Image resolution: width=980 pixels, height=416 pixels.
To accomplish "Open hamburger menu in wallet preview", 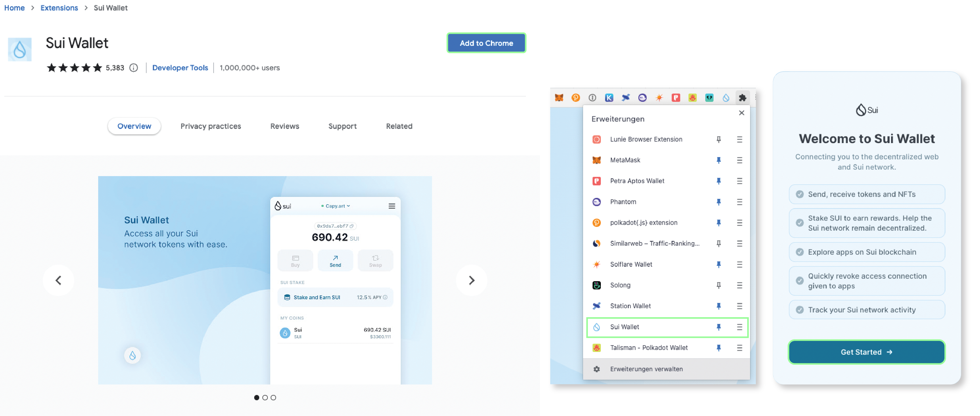I will (x=391, y=206).
